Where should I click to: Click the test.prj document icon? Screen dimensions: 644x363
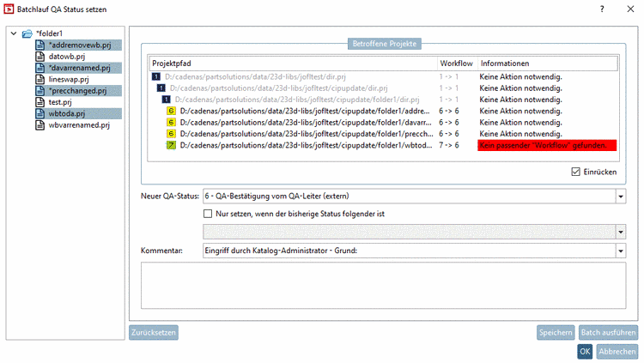[x=39, y=102]
